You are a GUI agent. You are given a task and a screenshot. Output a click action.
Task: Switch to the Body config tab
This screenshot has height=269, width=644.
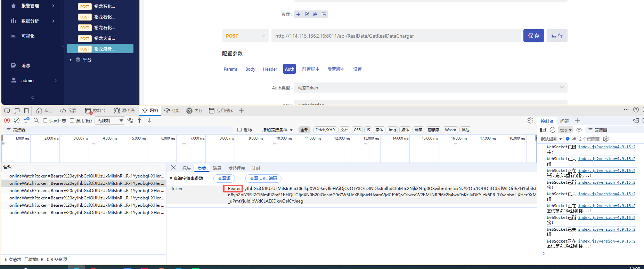(x=250, y=69)
